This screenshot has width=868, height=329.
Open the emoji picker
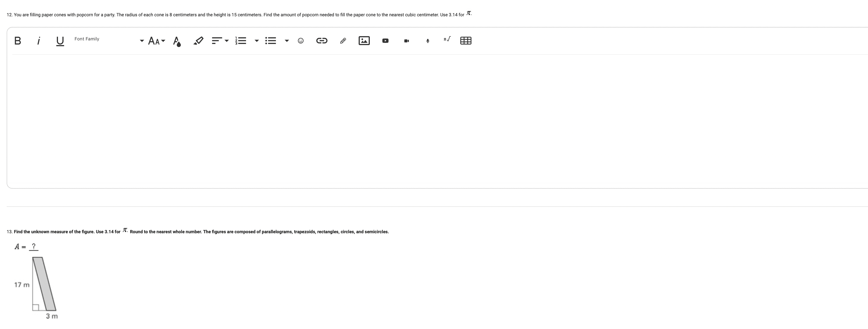pyautogui.click(x=300, y=41)
